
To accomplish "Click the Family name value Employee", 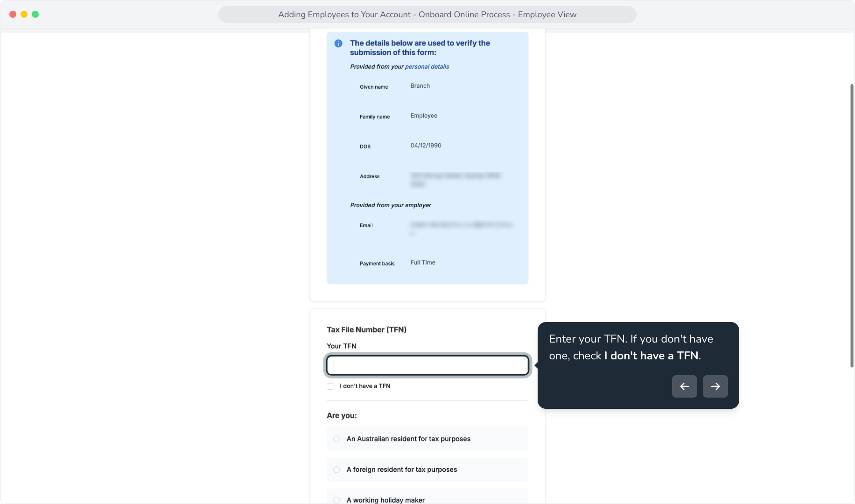I will (x=424, y=116).
